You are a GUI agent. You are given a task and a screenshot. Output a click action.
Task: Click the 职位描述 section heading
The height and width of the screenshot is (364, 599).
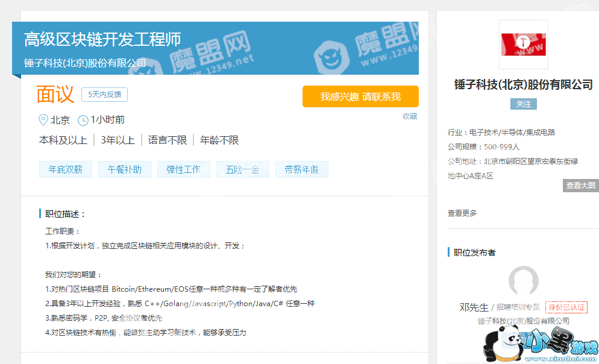pos(65,214)
